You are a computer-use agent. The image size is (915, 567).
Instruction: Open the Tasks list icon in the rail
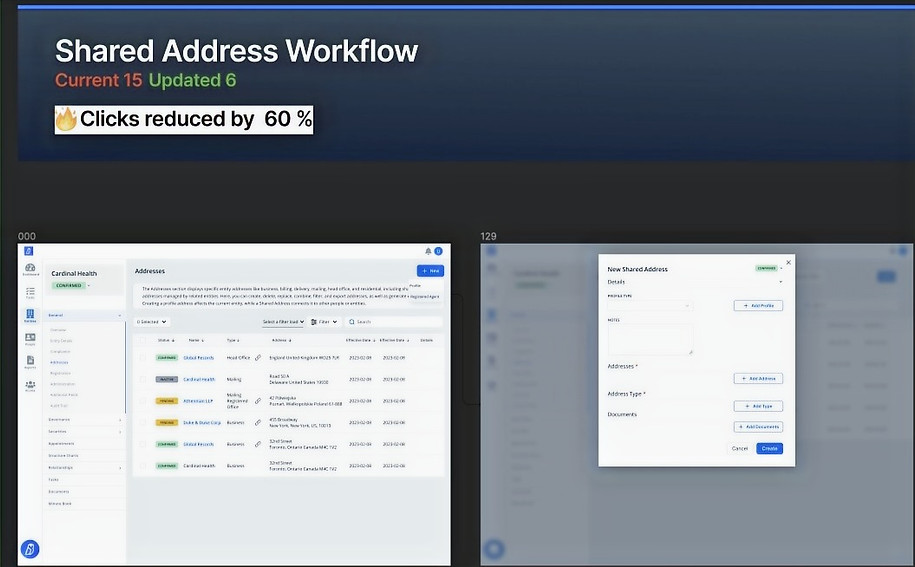coord(30,292)
